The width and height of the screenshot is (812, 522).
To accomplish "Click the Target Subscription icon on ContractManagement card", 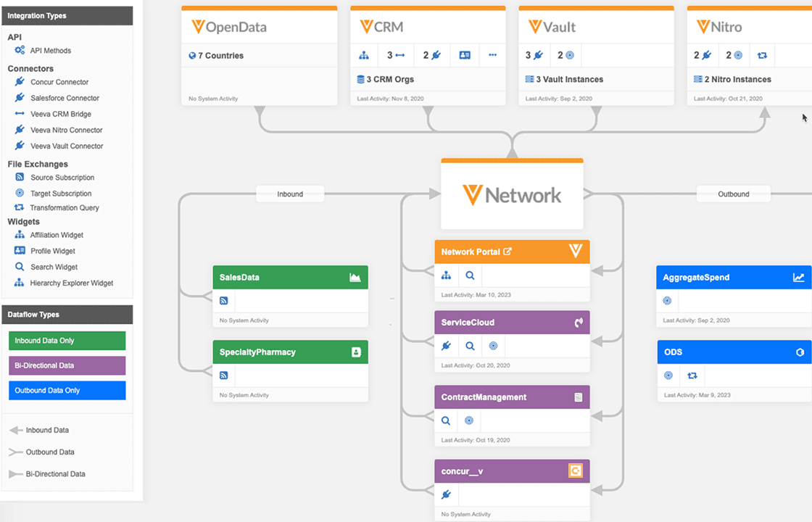I will point(469,420).
